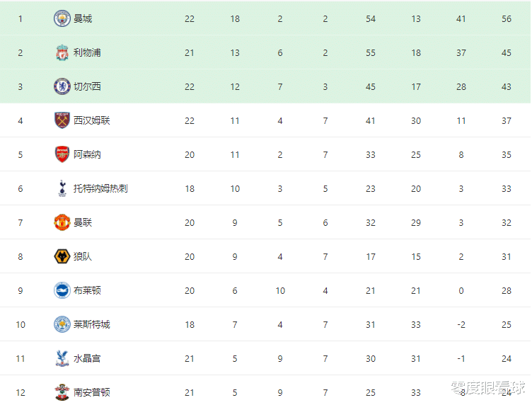Open the 利物浦 team link
The image size is (532, 405).
tap(87, 52)
